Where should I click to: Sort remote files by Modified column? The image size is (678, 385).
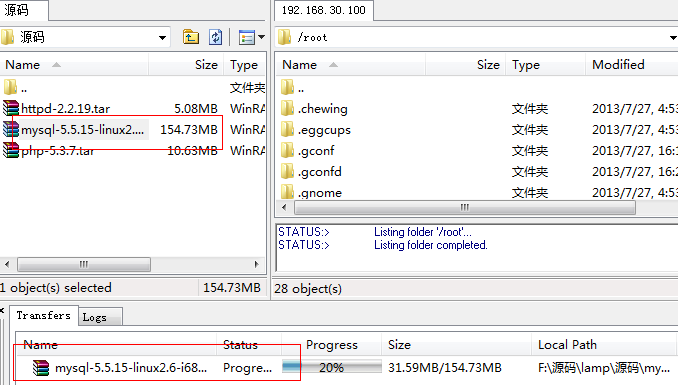[x=632, y=65]
